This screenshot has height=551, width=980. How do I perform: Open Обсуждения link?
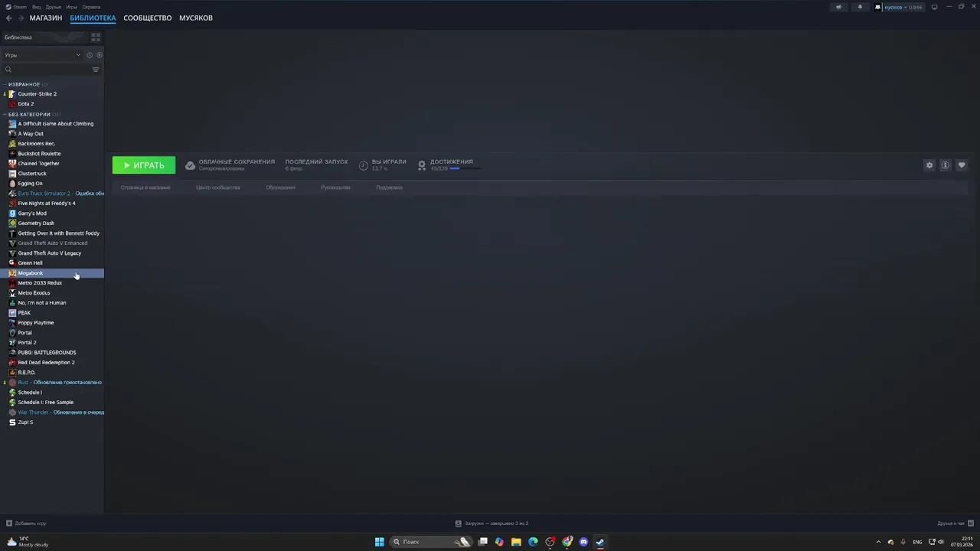(x=280, y=187)
